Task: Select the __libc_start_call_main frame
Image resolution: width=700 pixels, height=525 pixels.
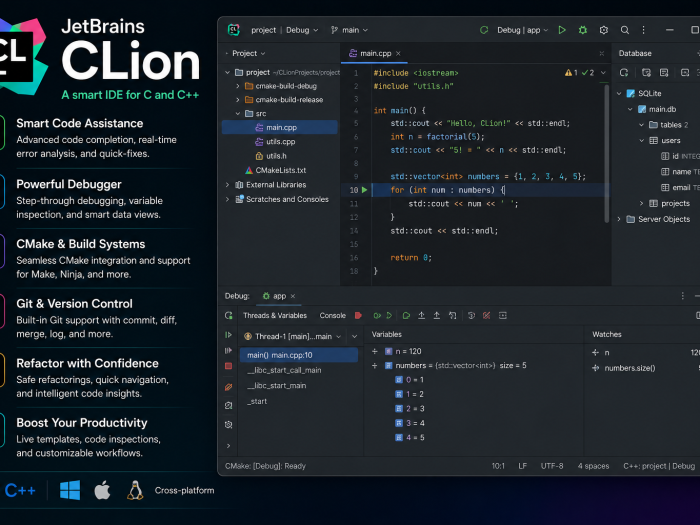Action: (x=284, y=371)
